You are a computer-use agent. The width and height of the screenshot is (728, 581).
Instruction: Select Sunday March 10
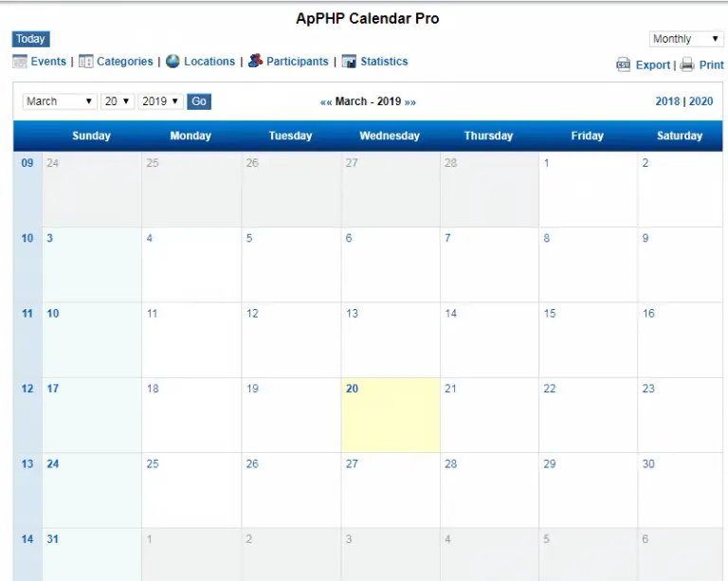point(92,339)
